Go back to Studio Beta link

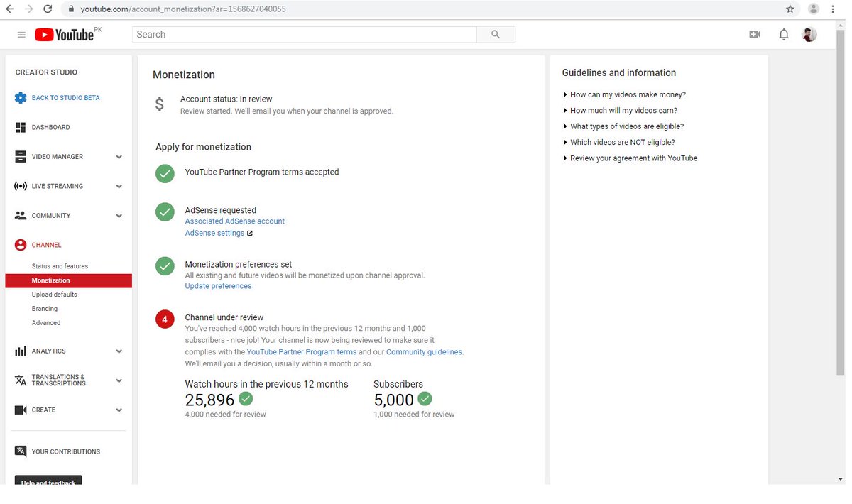(x=65, y=98)
